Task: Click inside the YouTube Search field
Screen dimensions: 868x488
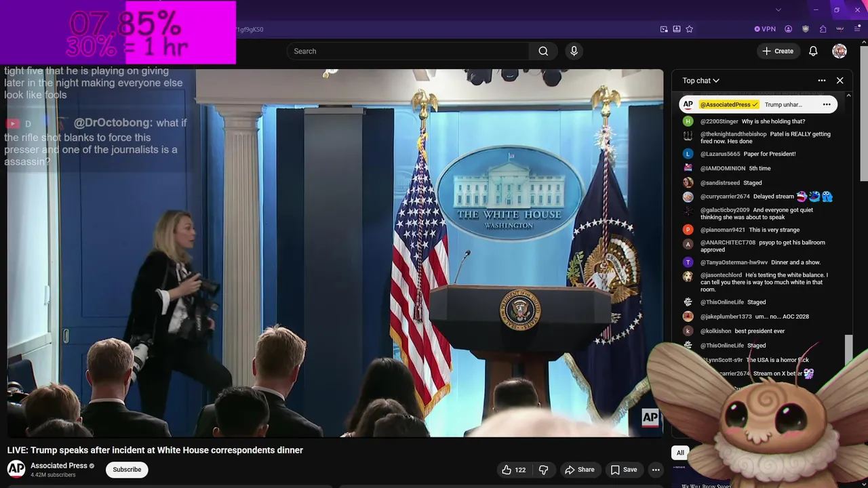Action: (408, 51)
